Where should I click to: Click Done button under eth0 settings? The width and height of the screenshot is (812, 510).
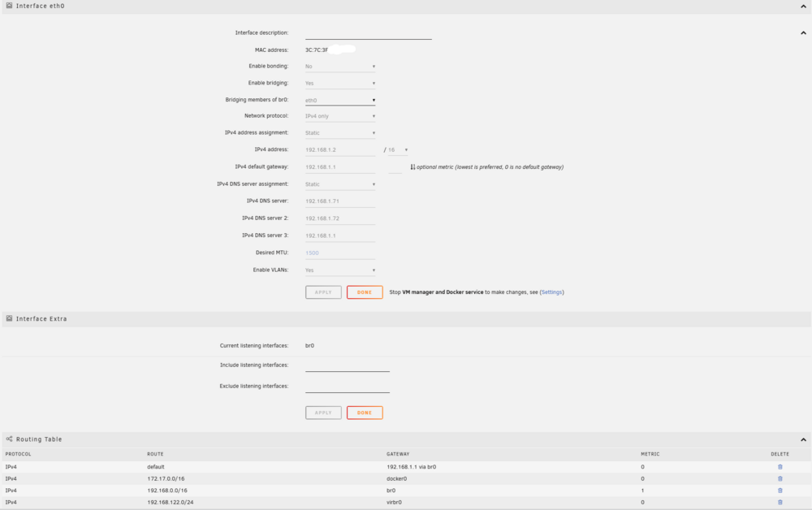[x=365, y=292]
